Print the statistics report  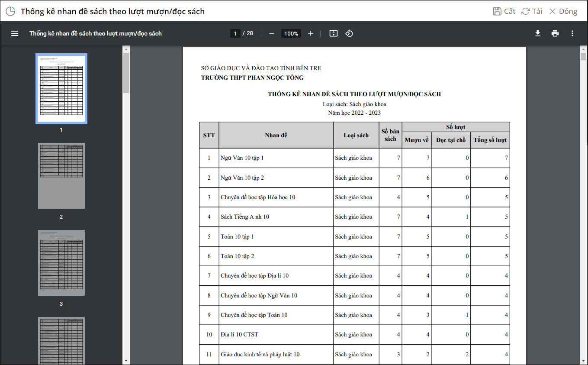pyautogui.click(x=555, y=33)
